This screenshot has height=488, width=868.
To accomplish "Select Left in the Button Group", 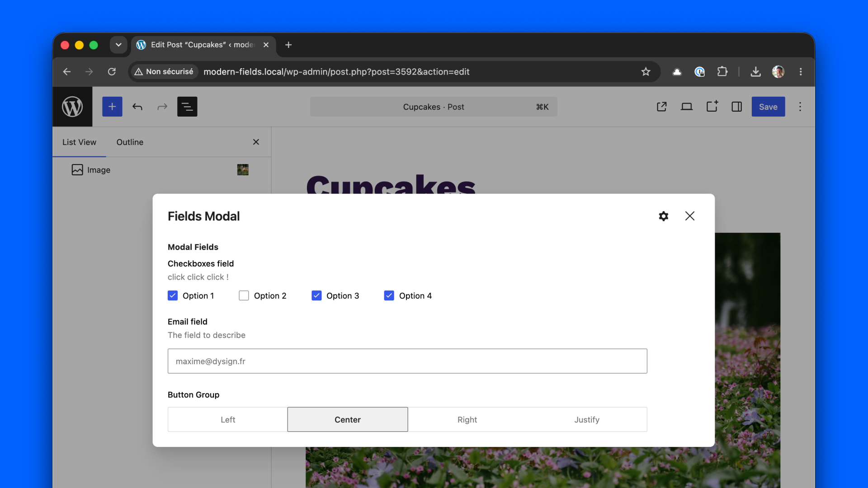I will [228, 419].
